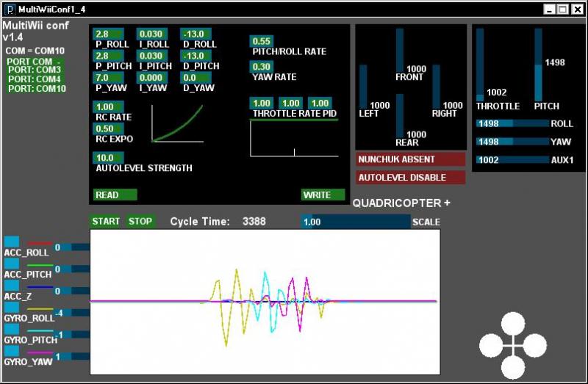
Task: Click the READ button
Action: coord(115,195)
